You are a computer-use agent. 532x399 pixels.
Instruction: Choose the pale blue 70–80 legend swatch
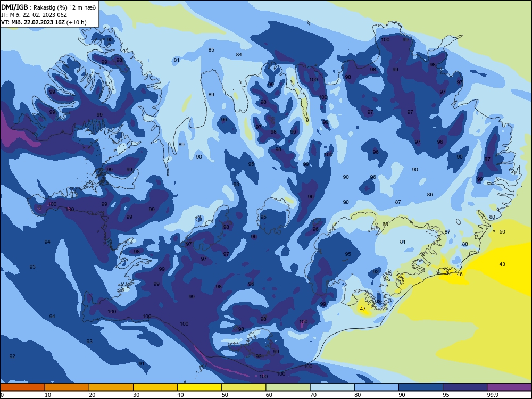[x=332, y=387]
